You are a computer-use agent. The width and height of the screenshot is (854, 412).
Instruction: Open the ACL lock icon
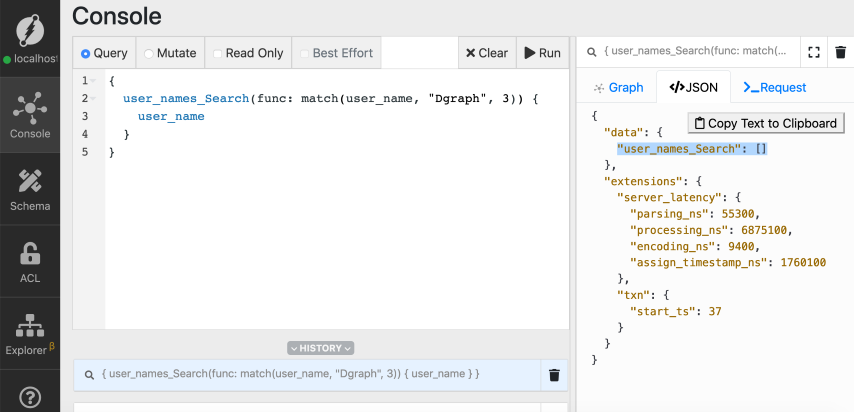point(29,263)
